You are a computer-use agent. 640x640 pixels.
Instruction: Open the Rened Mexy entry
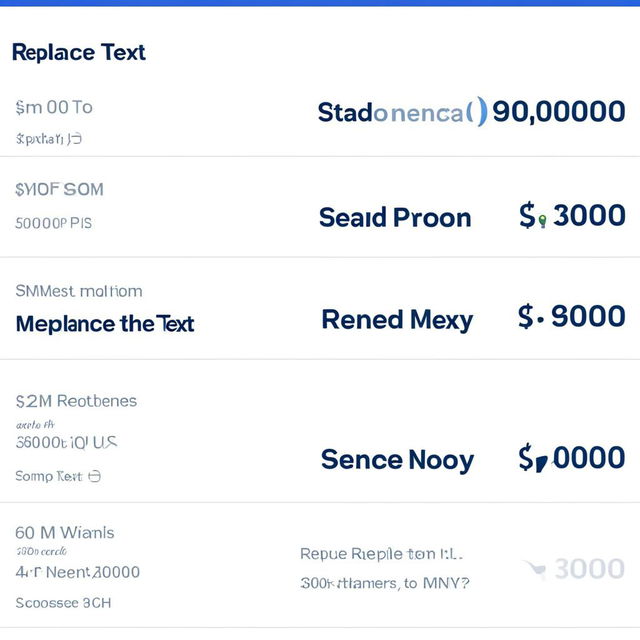pyautogui.click(x=397, y=320)
